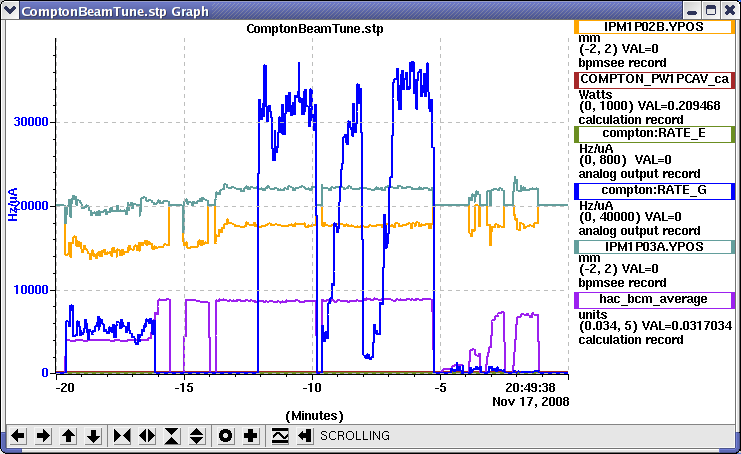
Task: Click the 10000 y-axis tick label
Action: point(31,290)
